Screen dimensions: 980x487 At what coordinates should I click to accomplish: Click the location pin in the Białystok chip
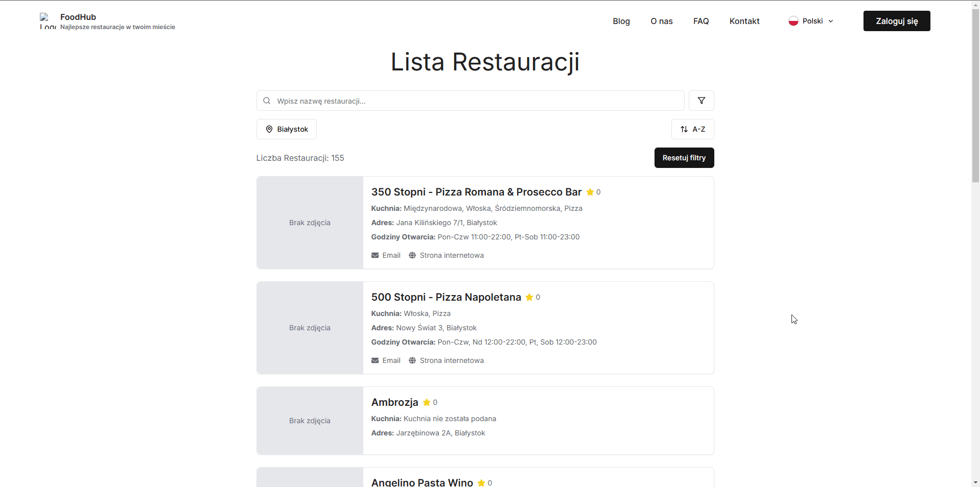(269, 129)
